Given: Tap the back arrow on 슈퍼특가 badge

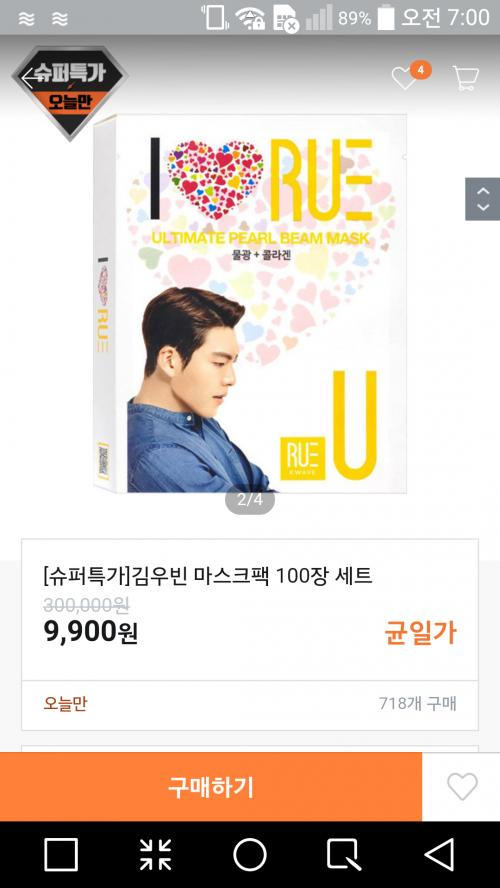Looking at the screenshot, I should (28, 78).
